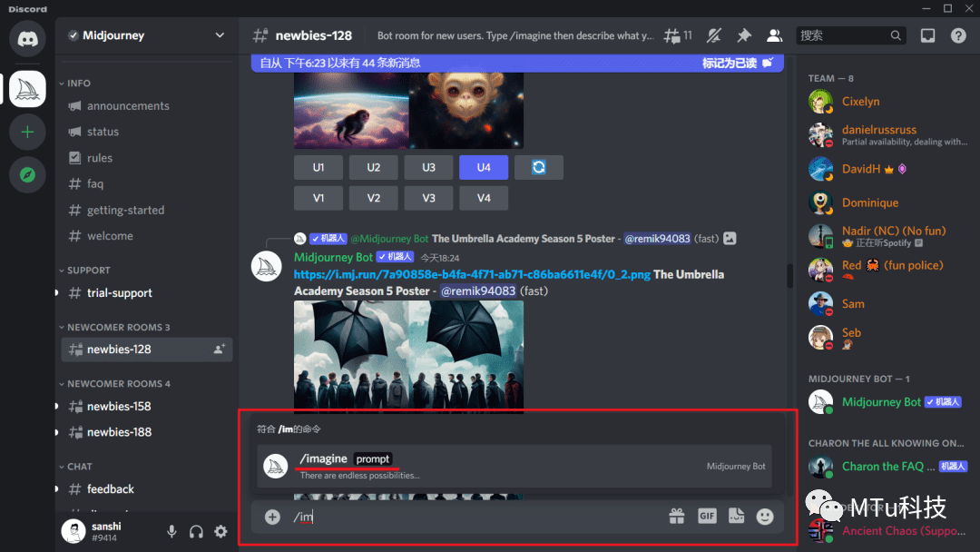
Task: Click the @remik94083 mention in message
Action: [478, 291]
